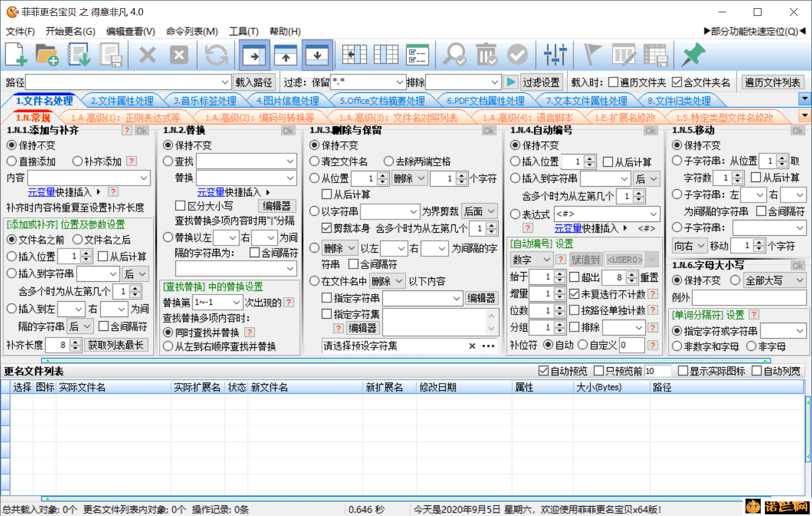Select the 直接添加 radio button
Image resolution: width=812 pixels, height=516 pixels.
click(x=12, y=162)
